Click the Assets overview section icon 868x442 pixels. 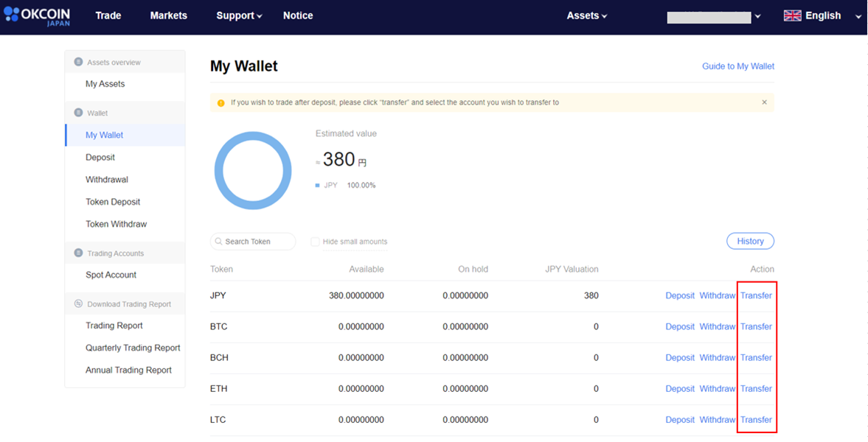click(x=78, y=62)
